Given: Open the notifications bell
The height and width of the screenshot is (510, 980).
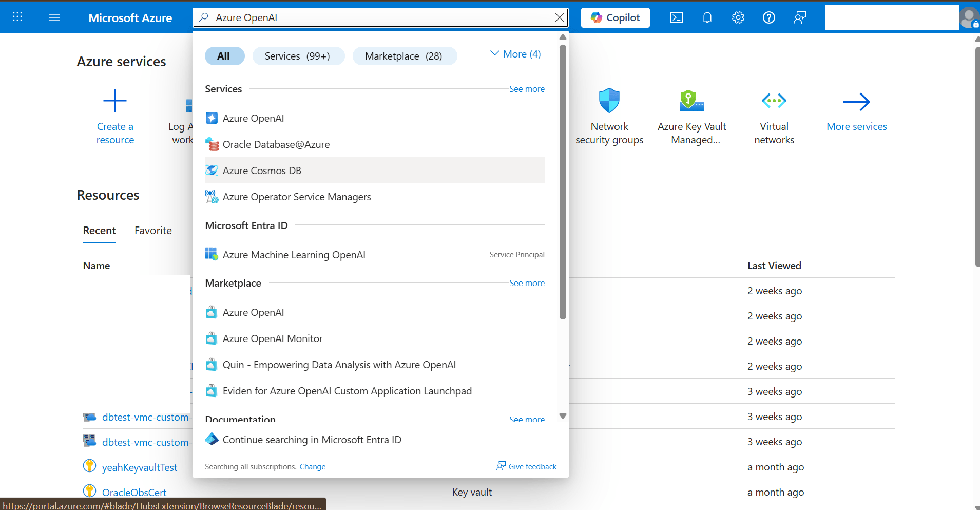Looking at the screenshot, I should tap(707, 17).
